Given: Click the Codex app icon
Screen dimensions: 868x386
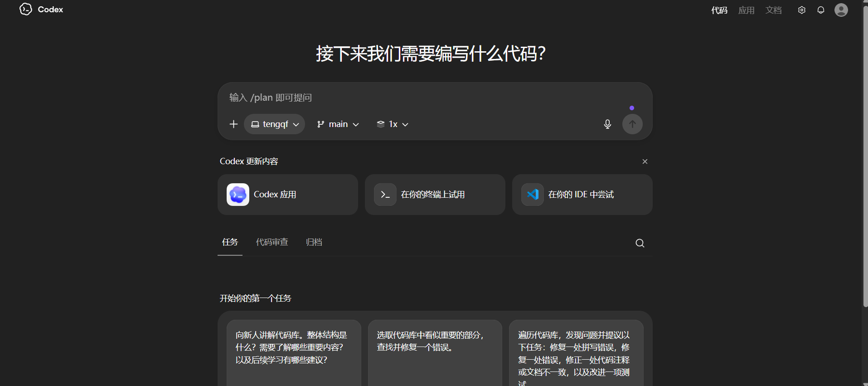Looking at the screenshot, I should [x=238, y=195].
